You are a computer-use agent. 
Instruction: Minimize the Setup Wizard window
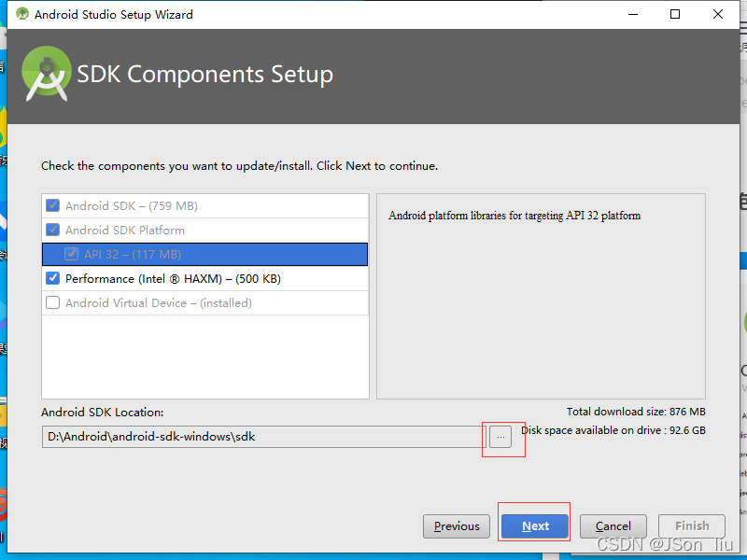pos(633,14)
